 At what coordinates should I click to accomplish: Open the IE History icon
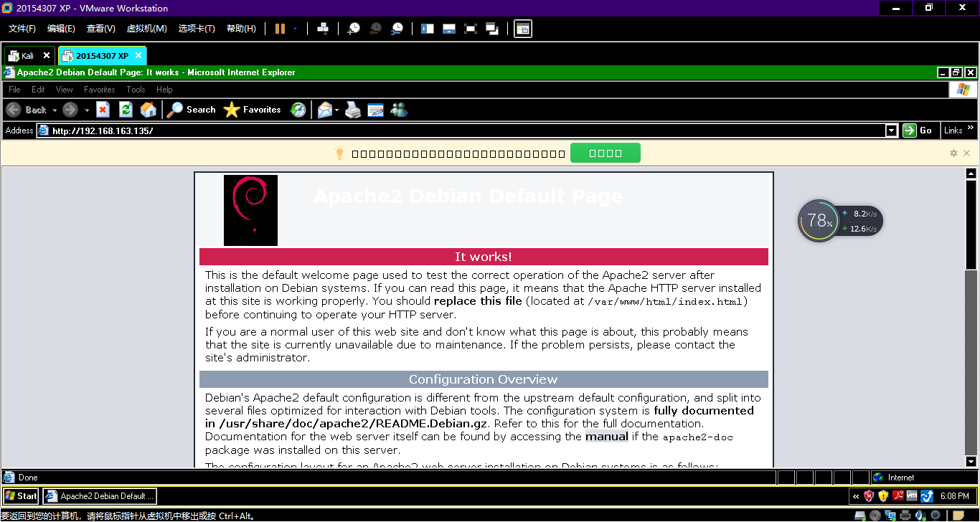pos(298,110)
